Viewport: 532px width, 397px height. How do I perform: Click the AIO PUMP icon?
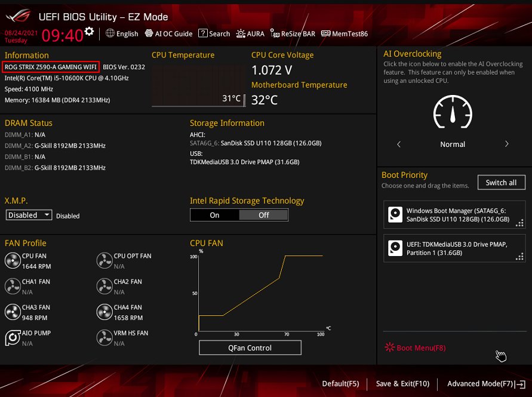12,337
